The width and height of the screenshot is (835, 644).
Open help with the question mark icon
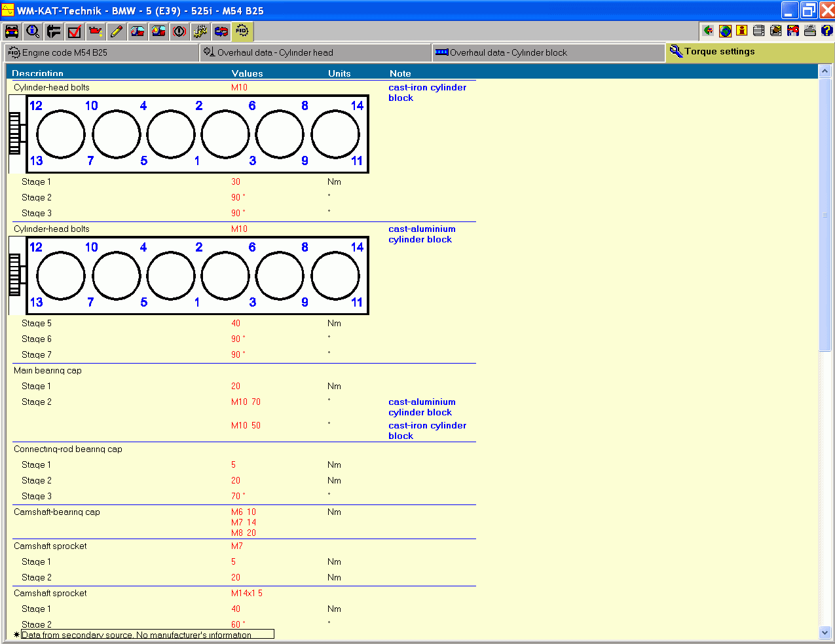826,30
